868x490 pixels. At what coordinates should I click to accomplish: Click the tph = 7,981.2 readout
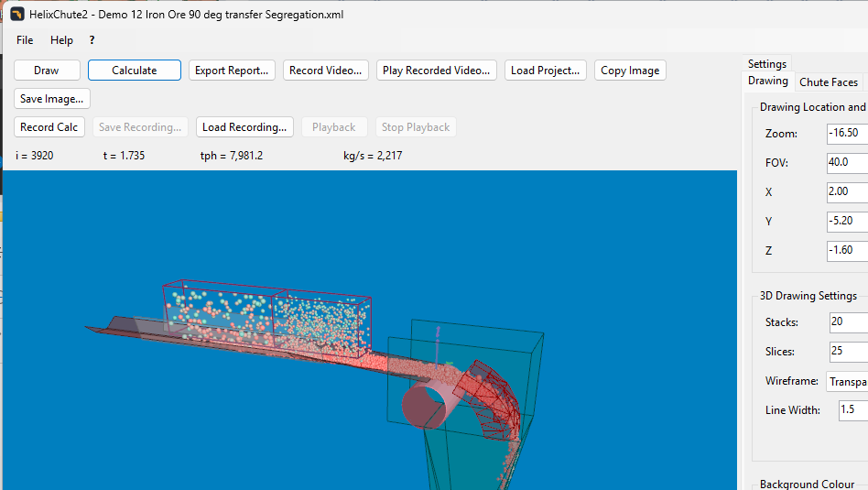click(232, 156)
